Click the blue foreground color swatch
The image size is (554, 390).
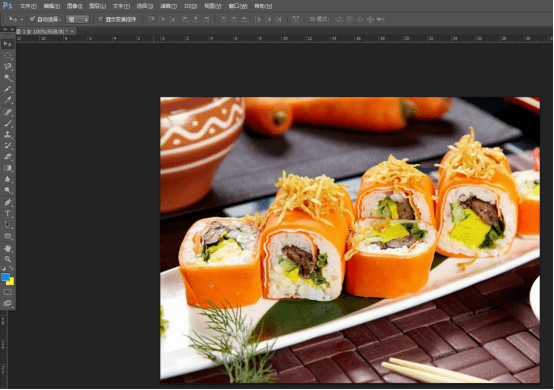pyautogui.click(x=5, y=277)
